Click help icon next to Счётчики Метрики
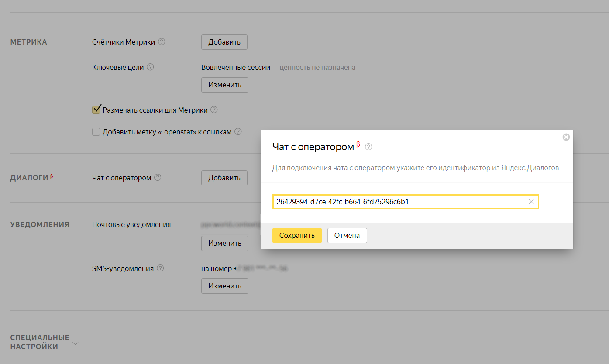The width and height of the screenshot is (609, 364). pyautogui.click(x=162, y=42)
